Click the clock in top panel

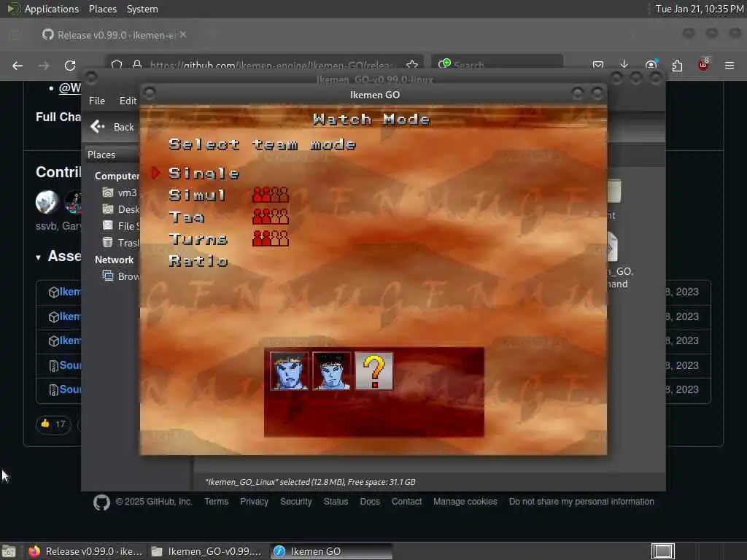coord(700,9)
